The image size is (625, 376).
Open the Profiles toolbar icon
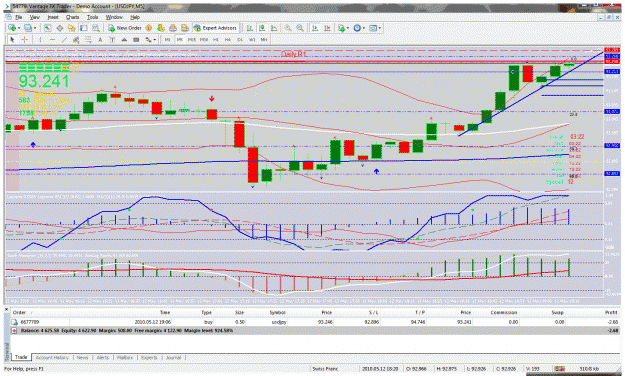[28, 28]
